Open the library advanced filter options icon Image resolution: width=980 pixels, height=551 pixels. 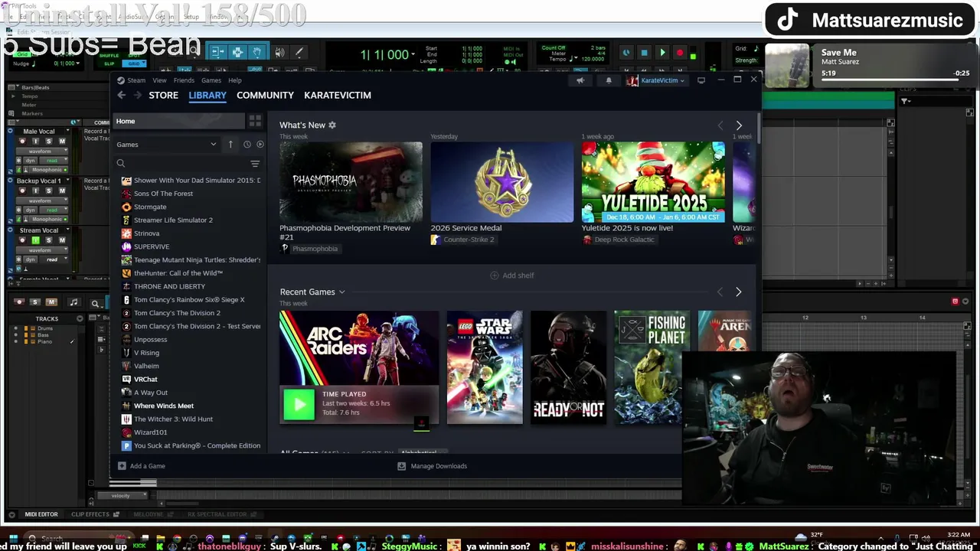coord(255,163)
